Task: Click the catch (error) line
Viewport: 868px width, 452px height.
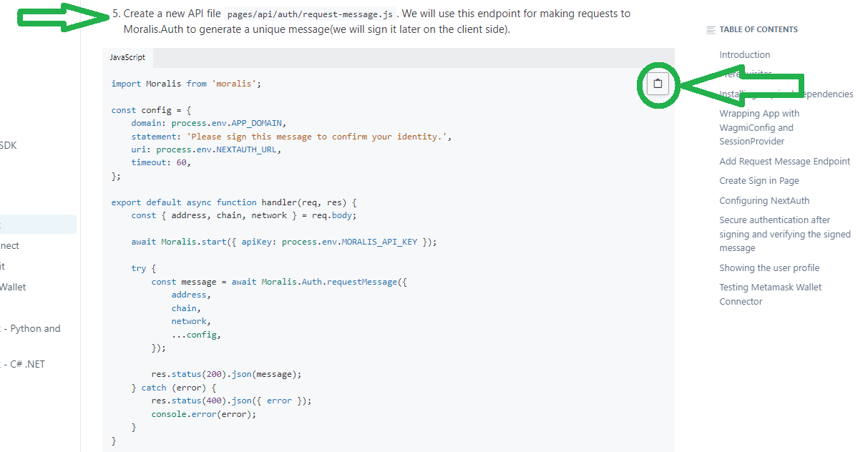Action: coord(174,388)
